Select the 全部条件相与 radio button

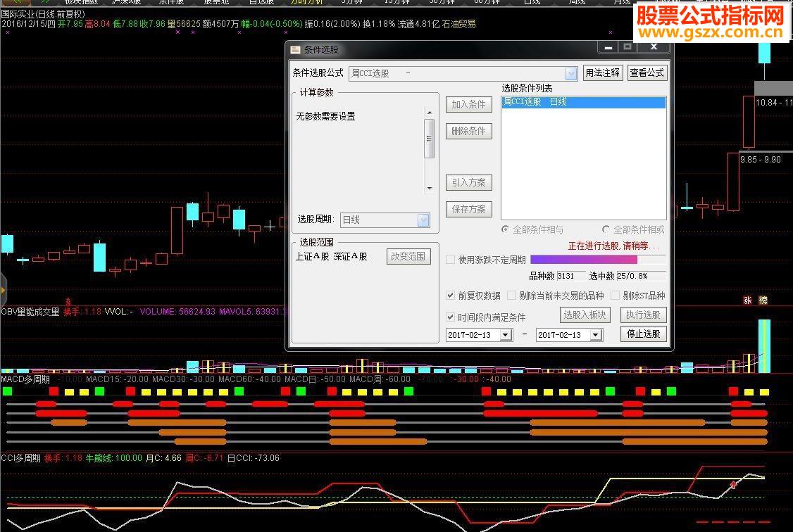click(505, 229)
